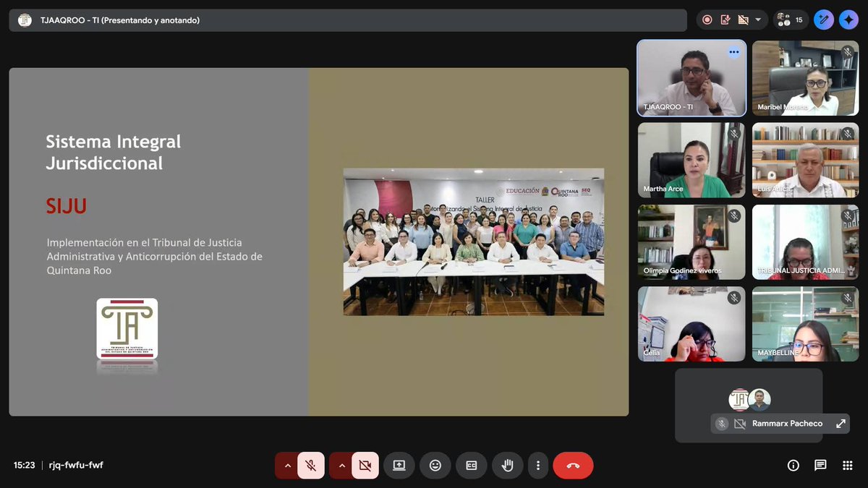Select the TJAAQROO - TI video tile
Viewport: 868px width, 488px height.
click(692, 78)
